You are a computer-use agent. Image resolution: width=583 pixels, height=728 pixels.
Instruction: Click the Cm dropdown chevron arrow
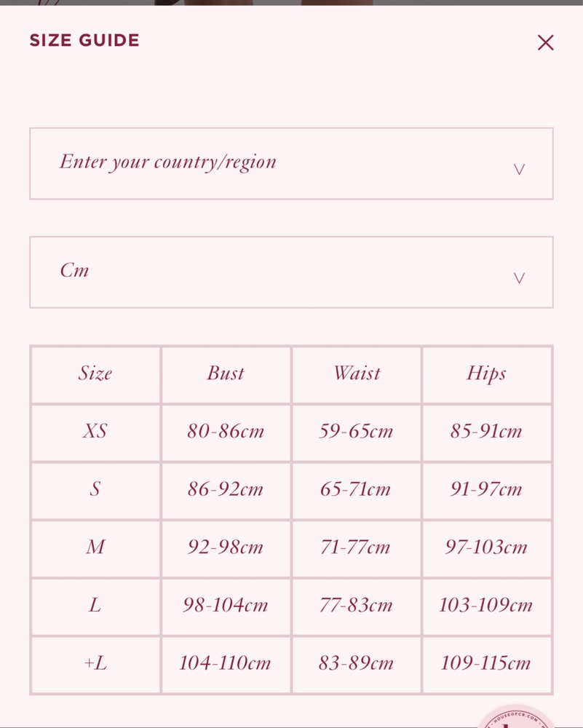click(519, 277)
